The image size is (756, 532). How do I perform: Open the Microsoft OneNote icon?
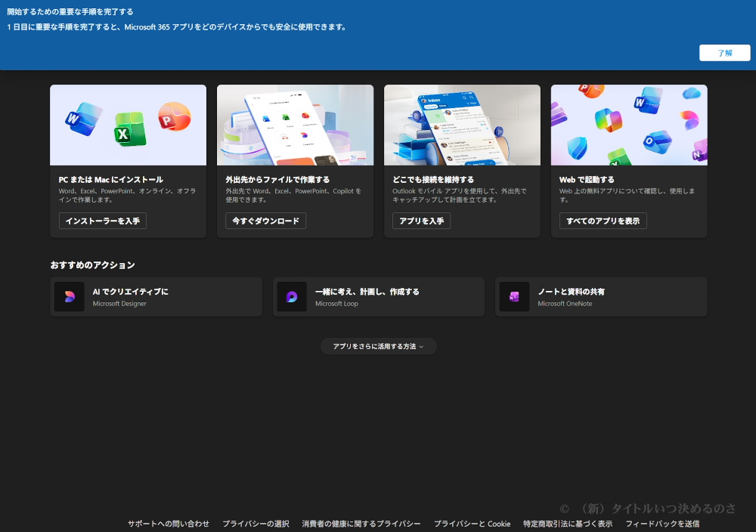pos(514,297)
